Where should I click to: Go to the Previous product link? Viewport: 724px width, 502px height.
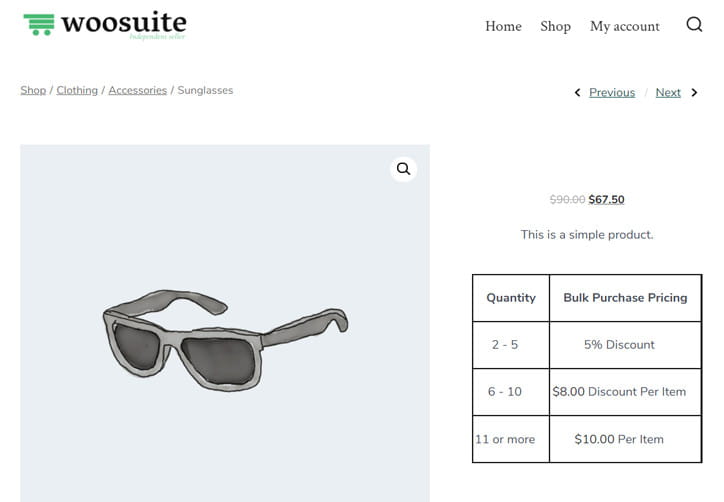tap(612, 93)
